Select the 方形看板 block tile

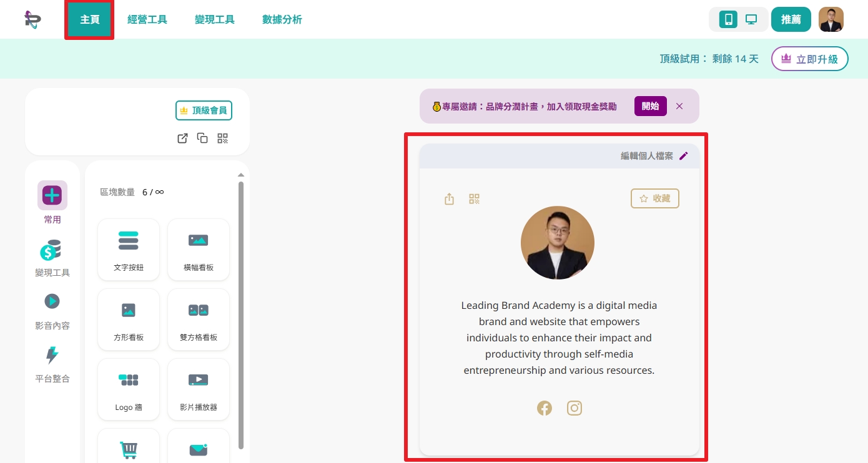click(129, 319)
